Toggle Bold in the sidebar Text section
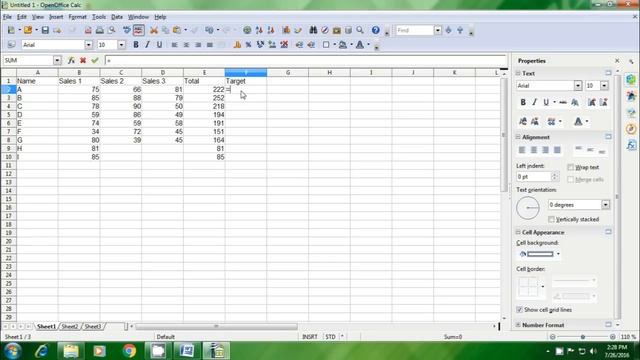The height and width of the screenshot is (360, 640). coord(523,102)
